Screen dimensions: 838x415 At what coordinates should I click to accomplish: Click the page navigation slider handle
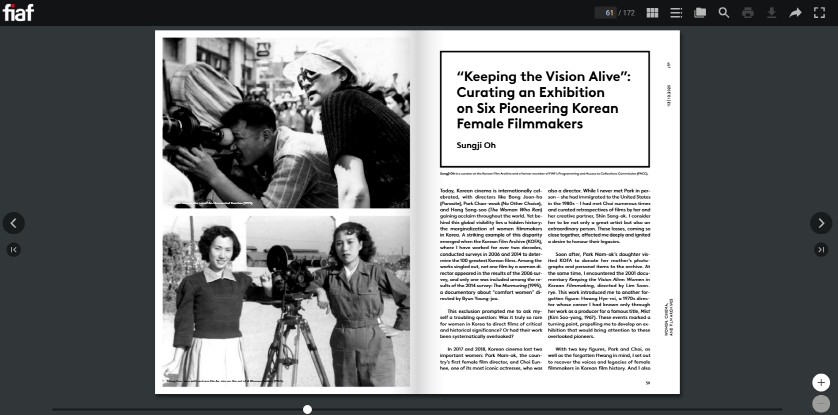point(307,409)
